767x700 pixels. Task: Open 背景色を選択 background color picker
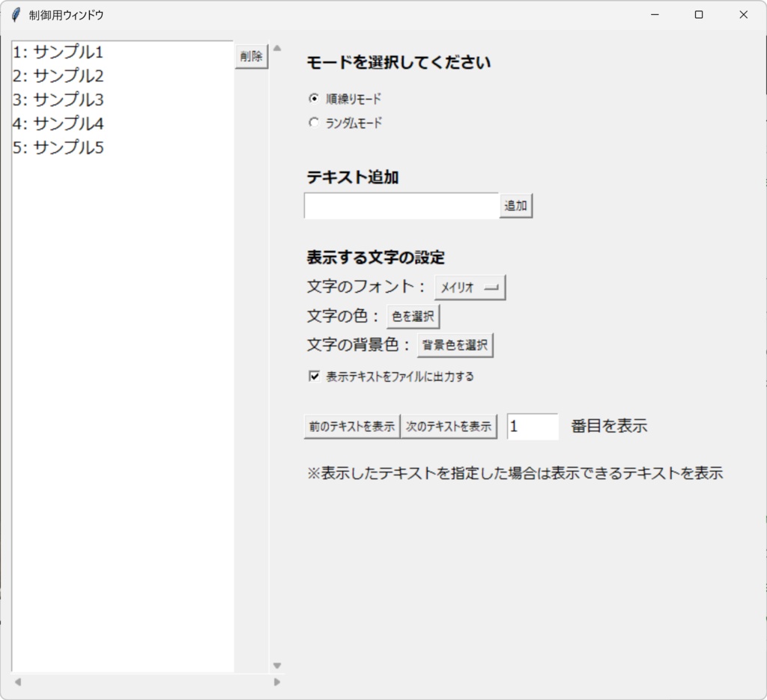455,344
